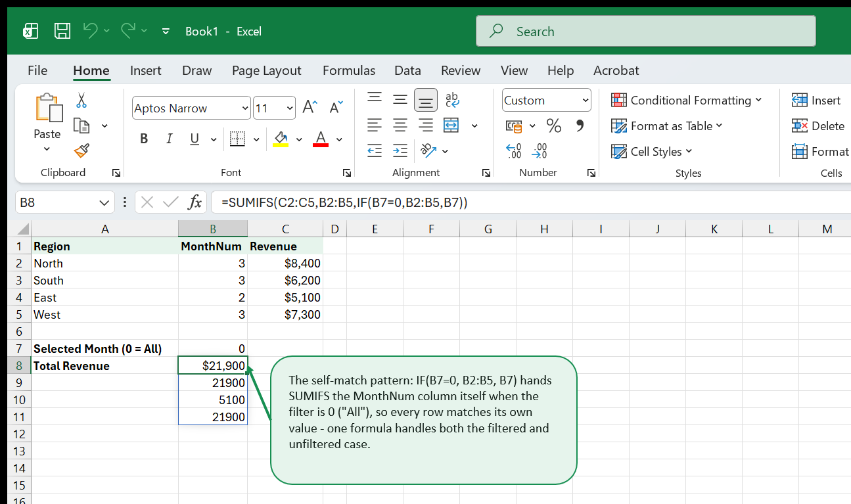
Task: Apply Comma Style
Action: point(580,125)
